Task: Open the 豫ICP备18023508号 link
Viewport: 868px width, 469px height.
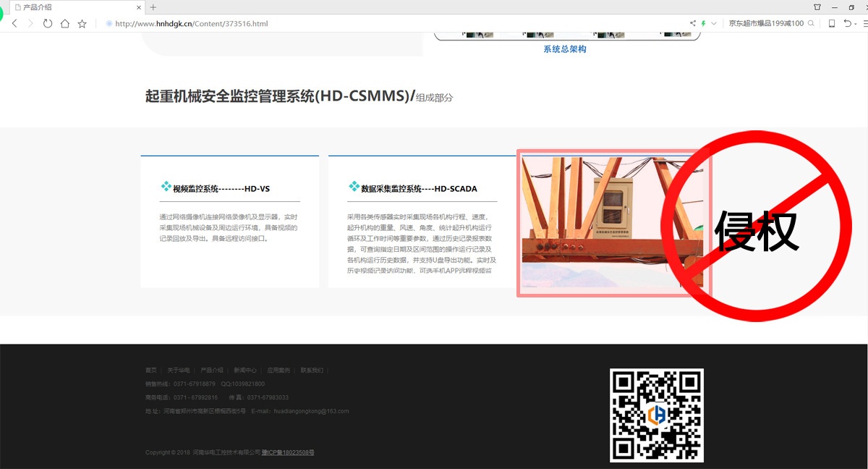Action: 288,452
